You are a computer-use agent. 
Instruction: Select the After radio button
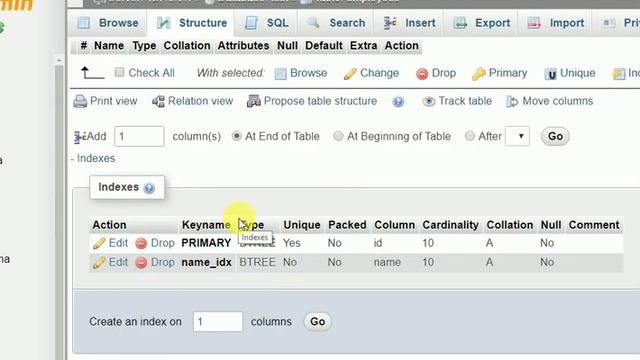point(470,136)
